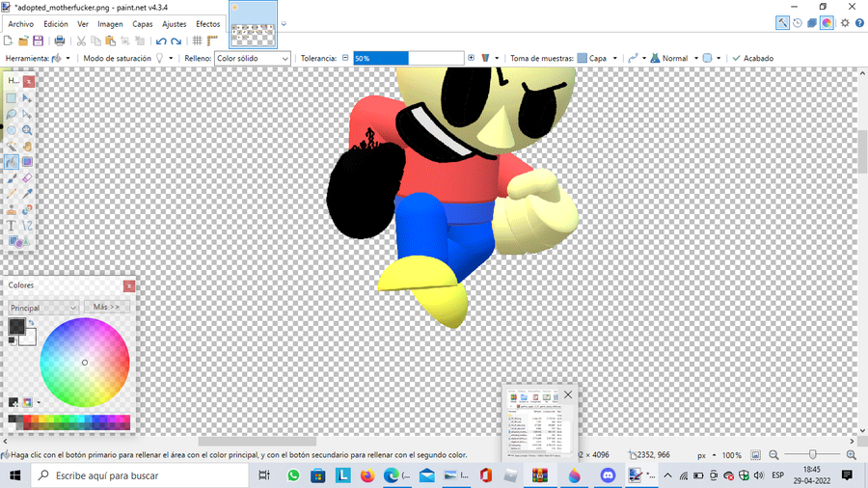Select the Zoom tool in tools panel
Image resolution: width=868 pixels, height=488 pixels.
click(27, 130)
